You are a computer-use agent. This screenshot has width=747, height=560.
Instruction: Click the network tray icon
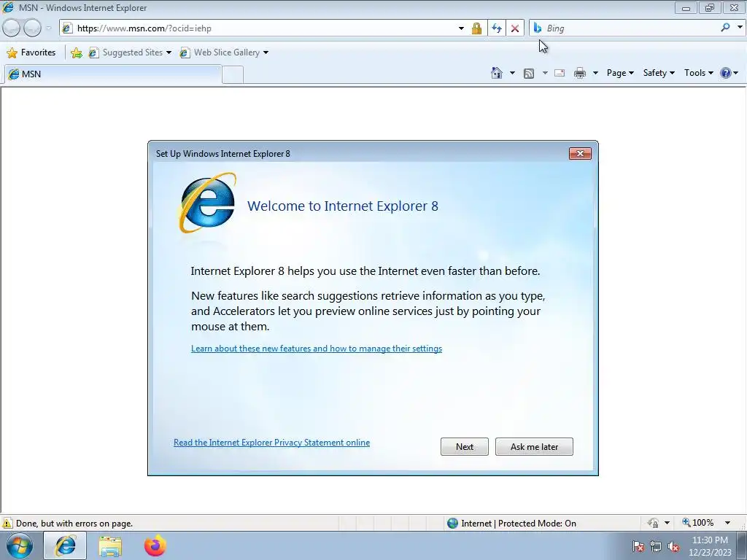point(656,547)
